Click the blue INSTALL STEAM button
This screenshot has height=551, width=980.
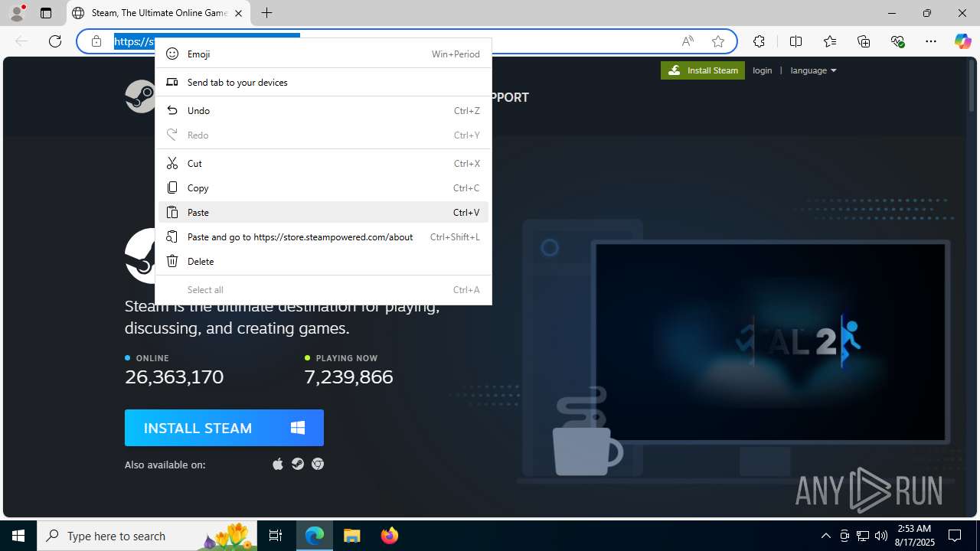tap(224, 428)
